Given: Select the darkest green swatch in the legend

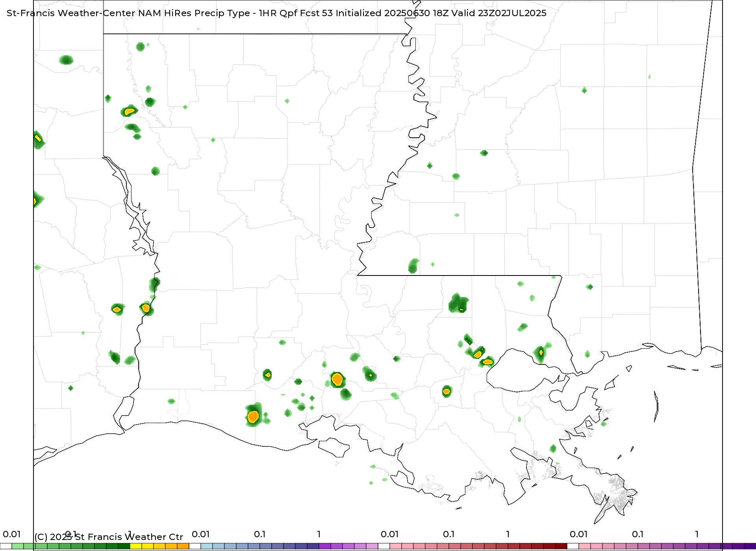Looking at the screenshot, I should point(124,546).
